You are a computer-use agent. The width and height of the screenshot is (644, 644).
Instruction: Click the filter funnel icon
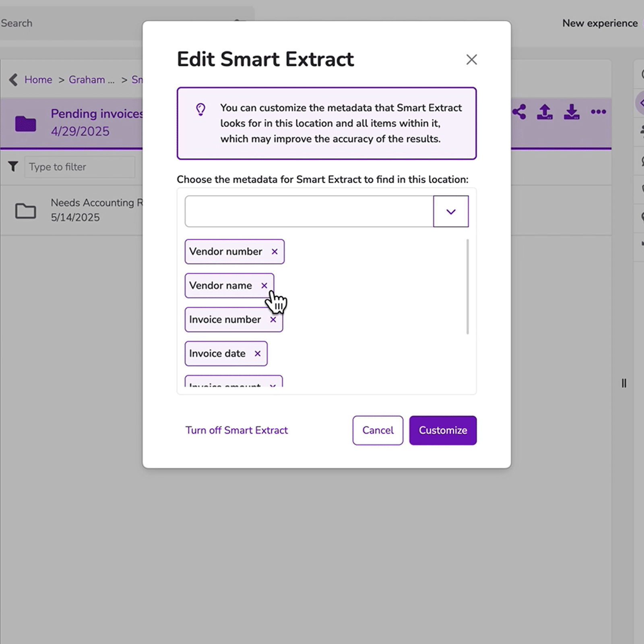12,167
